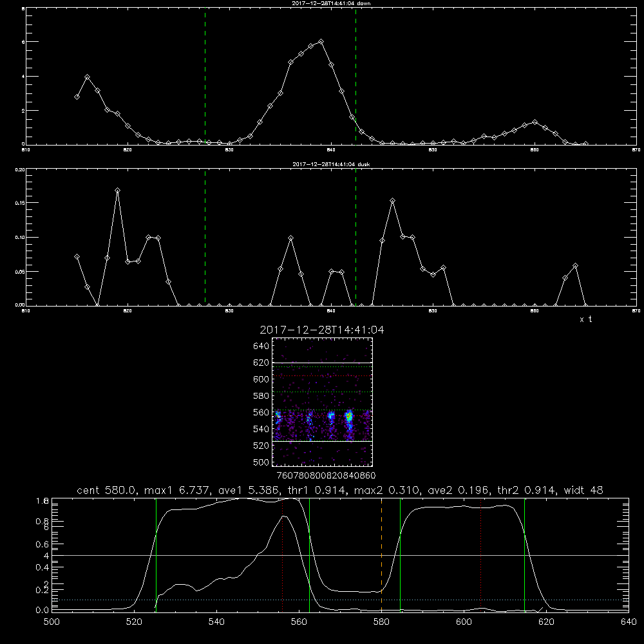Click the dusk peak marker near 846

pyautogui.click(x=392, y=201)
